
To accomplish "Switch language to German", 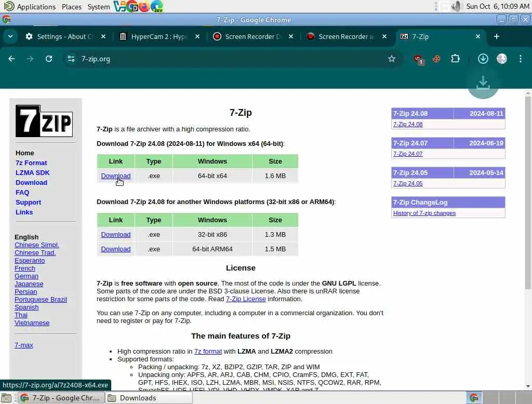I will [x=26, y=276].
